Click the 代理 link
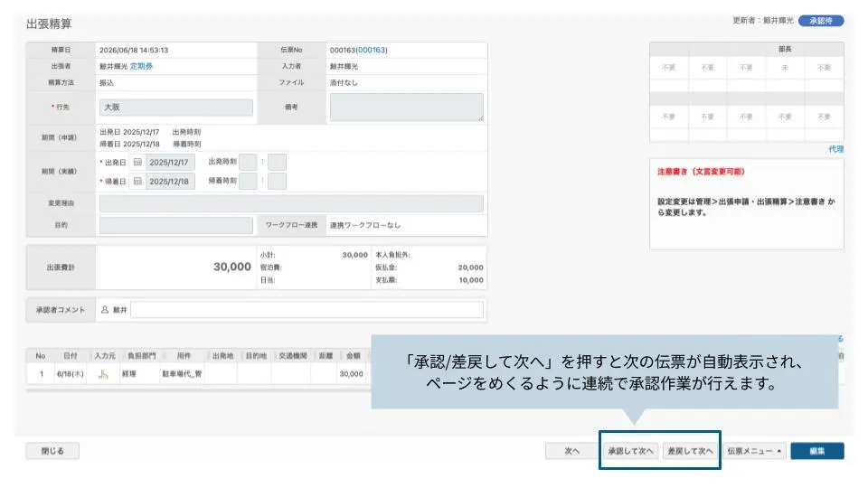The height and width of the screenshot is (488, 868). point(835,149)
